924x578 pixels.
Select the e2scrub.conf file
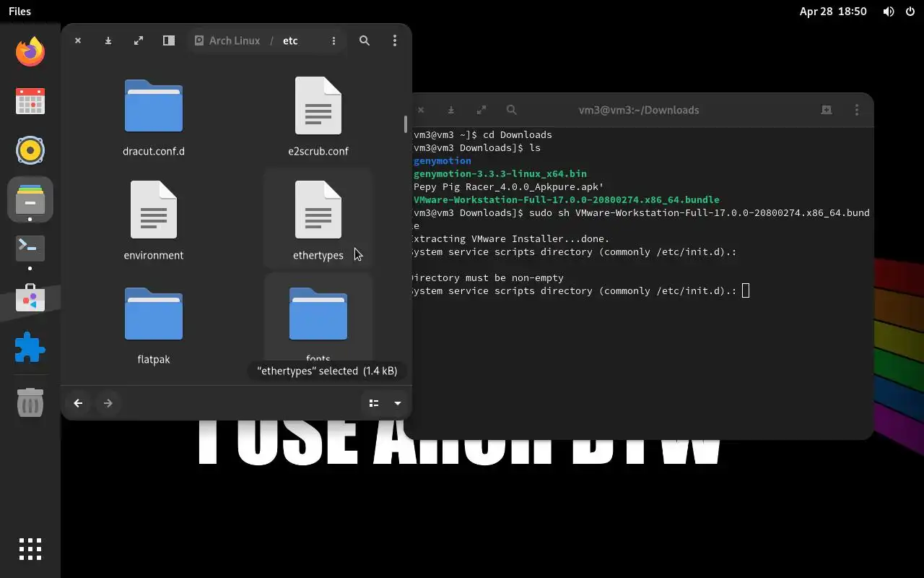pos(318,117)
